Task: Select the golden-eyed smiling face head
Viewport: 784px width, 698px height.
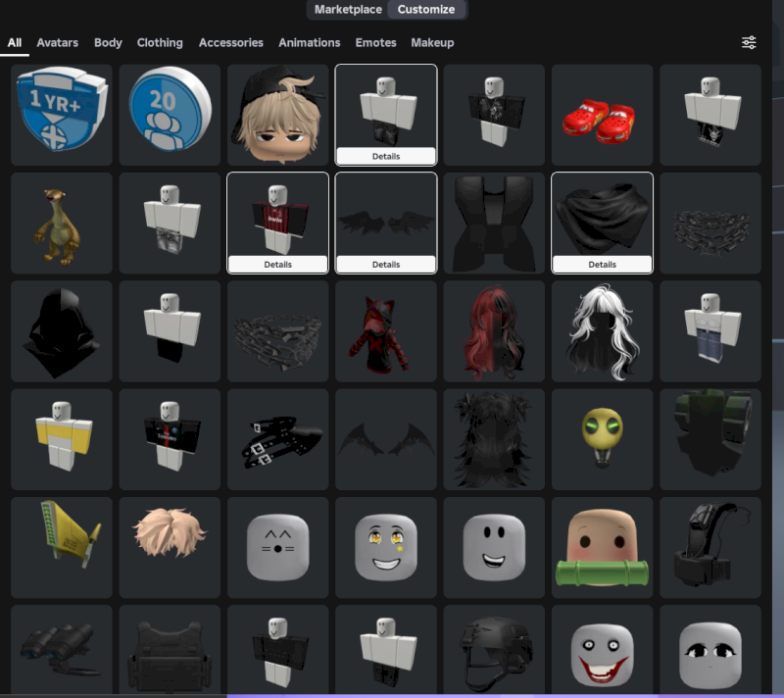Action: click(386, 547)
